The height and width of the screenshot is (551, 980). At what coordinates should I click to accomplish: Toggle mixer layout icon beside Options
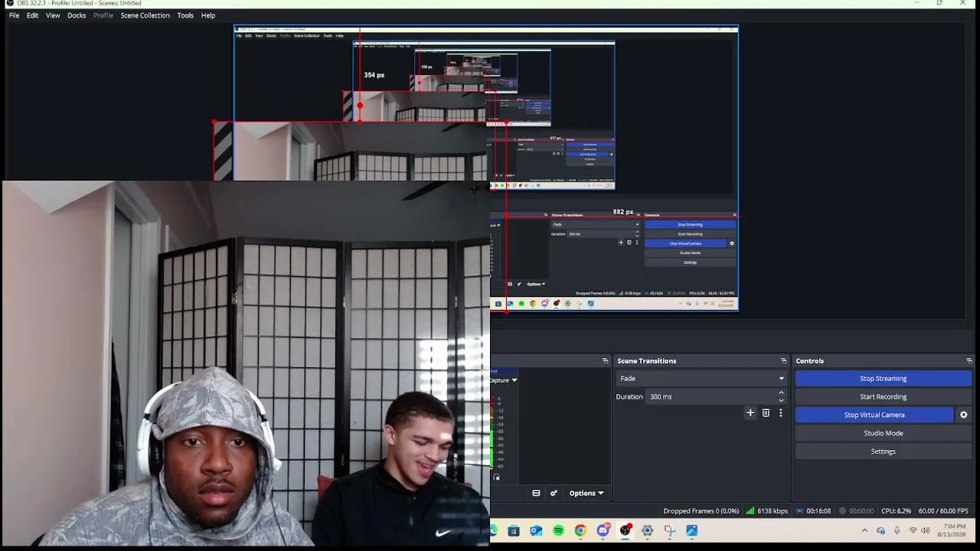(x=536, y=493)
